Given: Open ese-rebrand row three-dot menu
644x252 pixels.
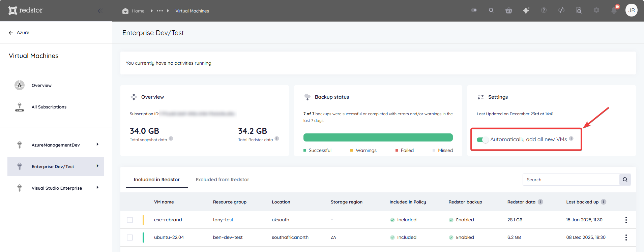Looking at the screenshot, I should tap(626, 220).
